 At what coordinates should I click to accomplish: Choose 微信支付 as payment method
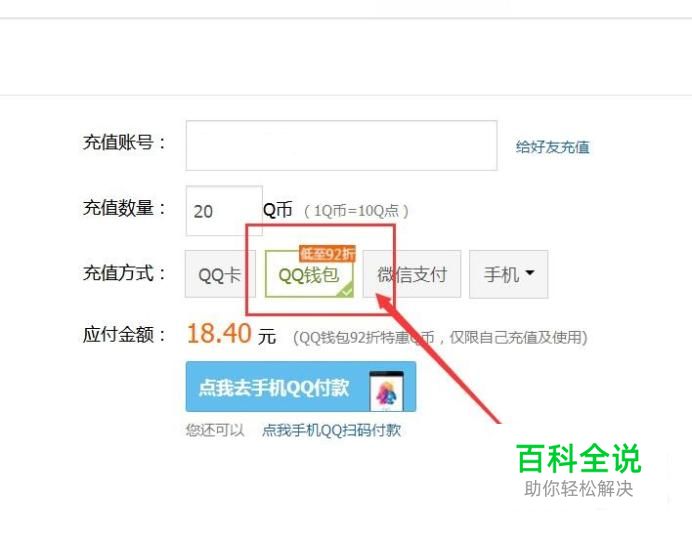tap(412, 274)
